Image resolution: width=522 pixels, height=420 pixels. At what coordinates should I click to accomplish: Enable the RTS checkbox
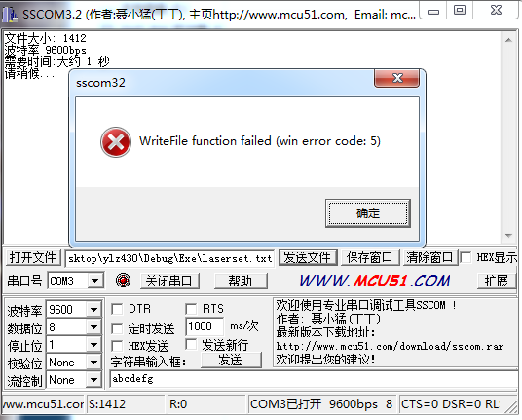pyautogui.click(x=191, y=309)
